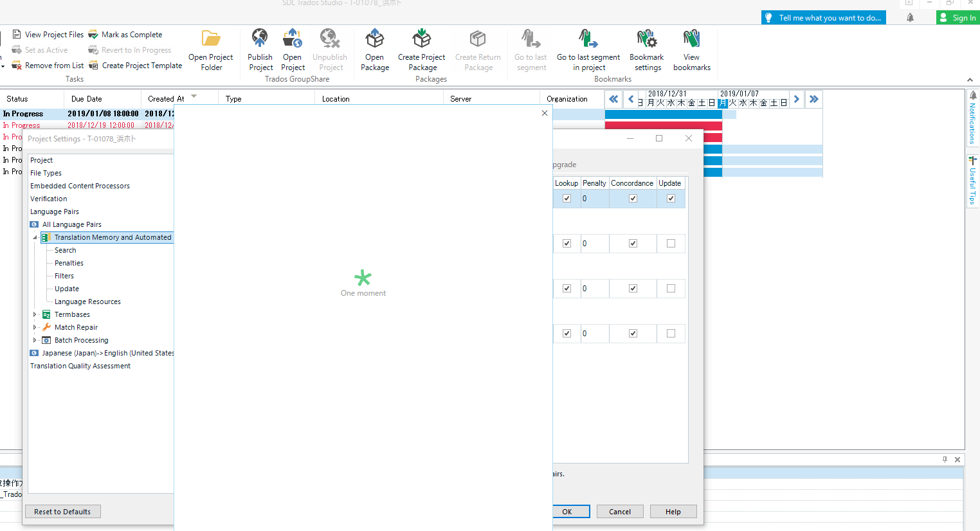Select Penalties in the settings tree
980x531 pixels.
pos(69,263)
